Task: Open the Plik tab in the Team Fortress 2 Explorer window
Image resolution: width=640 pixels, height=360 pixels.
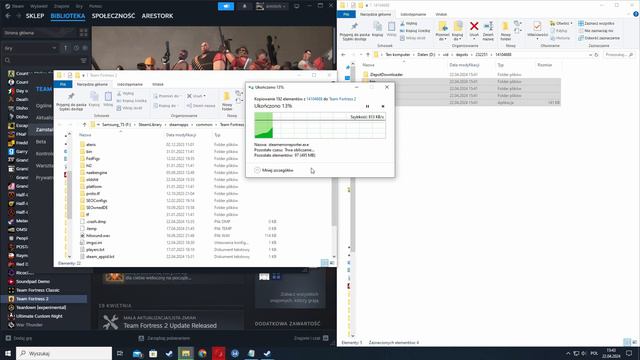Action: 63,84
